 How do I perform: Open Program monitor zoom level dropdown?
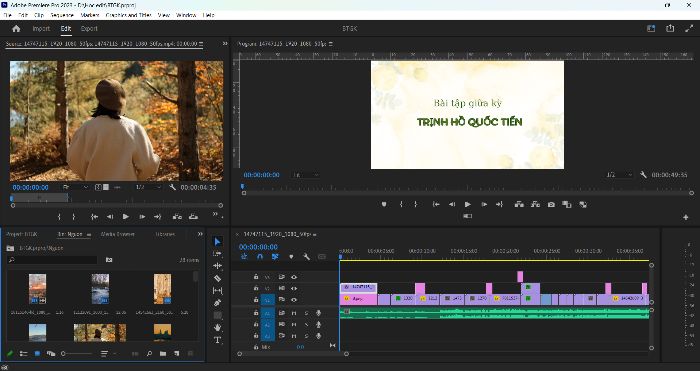coord(305,175)
